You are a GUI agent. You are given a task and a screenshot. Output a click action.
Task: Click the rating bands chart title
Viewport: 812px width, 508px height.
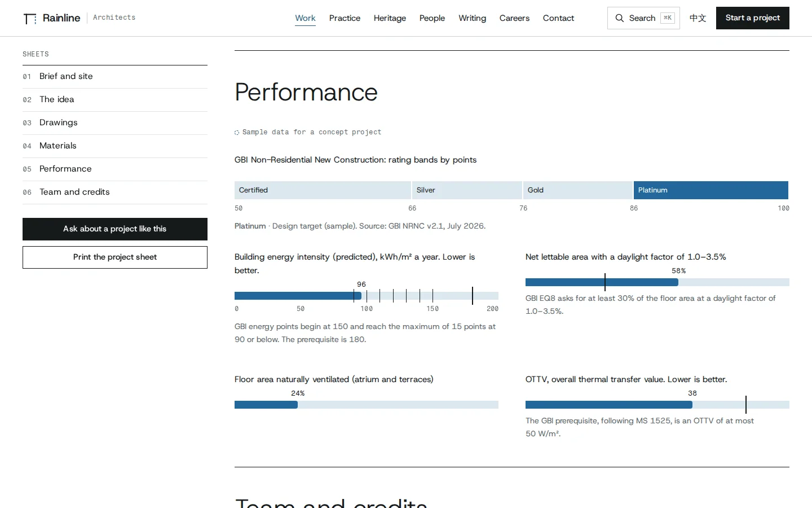pyautogui.click(x=355, y=160)
